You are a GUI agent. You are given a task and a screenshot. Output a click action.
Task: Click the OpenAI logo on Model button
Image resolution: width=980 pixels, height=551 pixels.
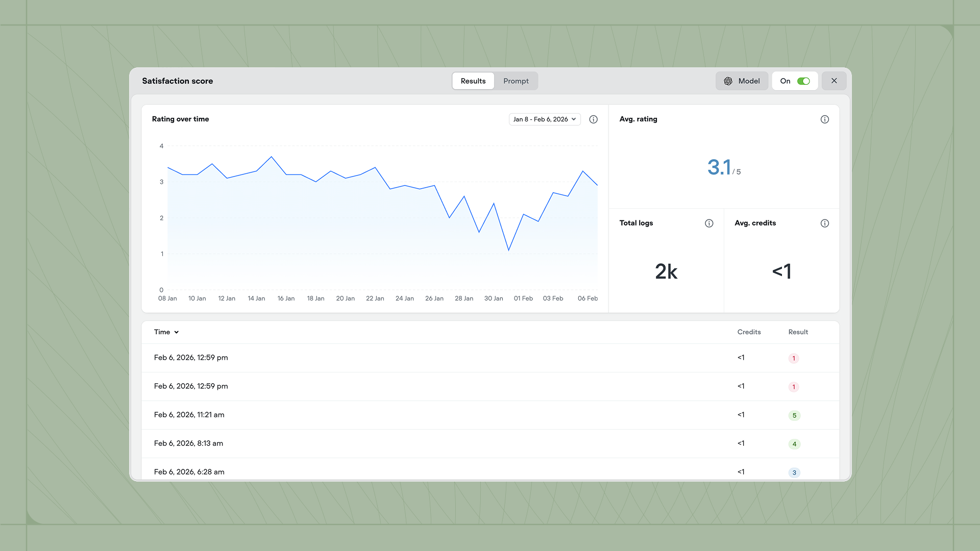(x=728, y=81)
